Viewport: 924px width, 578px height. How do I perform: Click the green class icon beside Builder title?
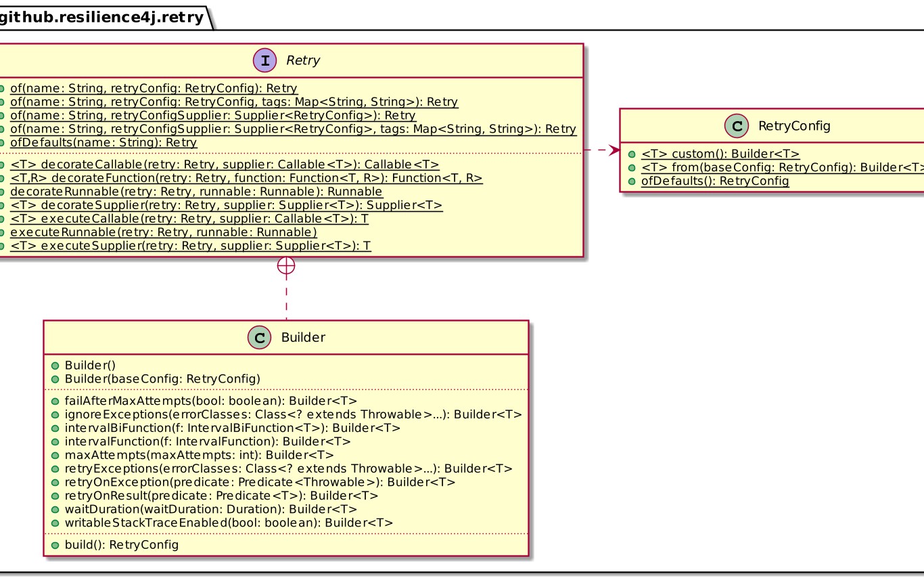[260, 337]
